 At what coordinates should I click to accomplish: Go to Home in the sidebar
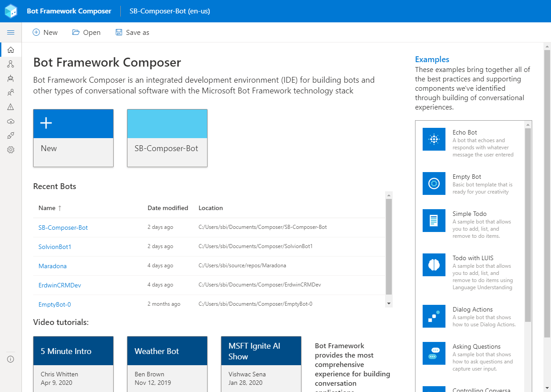[11, 50]
